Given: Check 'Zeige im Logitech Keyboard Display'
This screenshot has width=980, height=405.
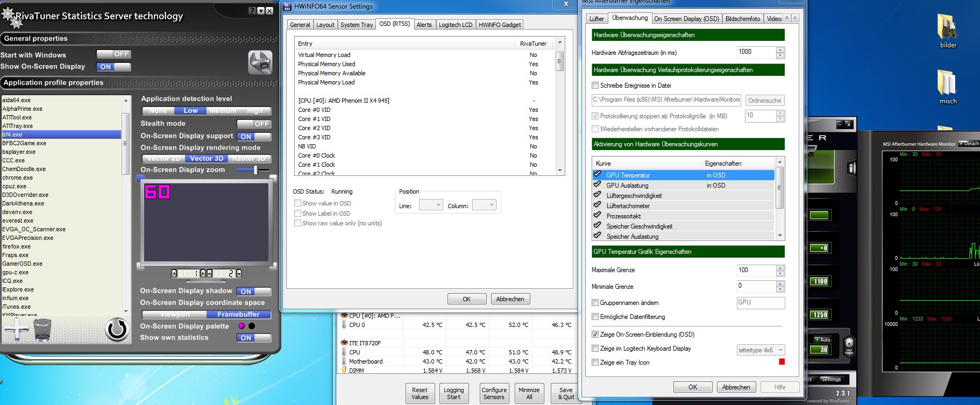Looking at the screenshot, I should click(x=595, y=348).
